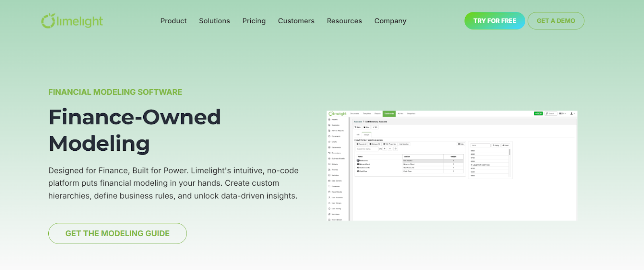This screenshot has height=270, width=644.
Task: Click the Help button
Action: (x=461, y=144)
